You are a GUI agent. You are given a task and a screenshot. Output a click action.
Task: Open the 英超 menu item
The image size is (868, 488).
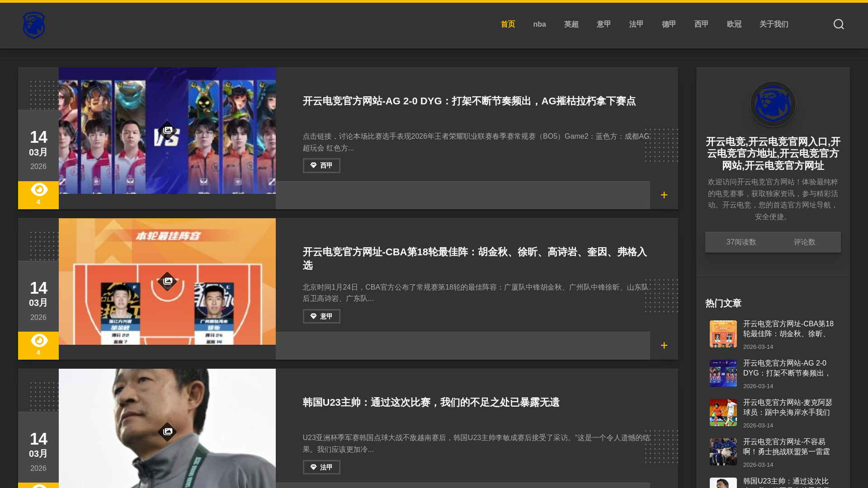571,24
